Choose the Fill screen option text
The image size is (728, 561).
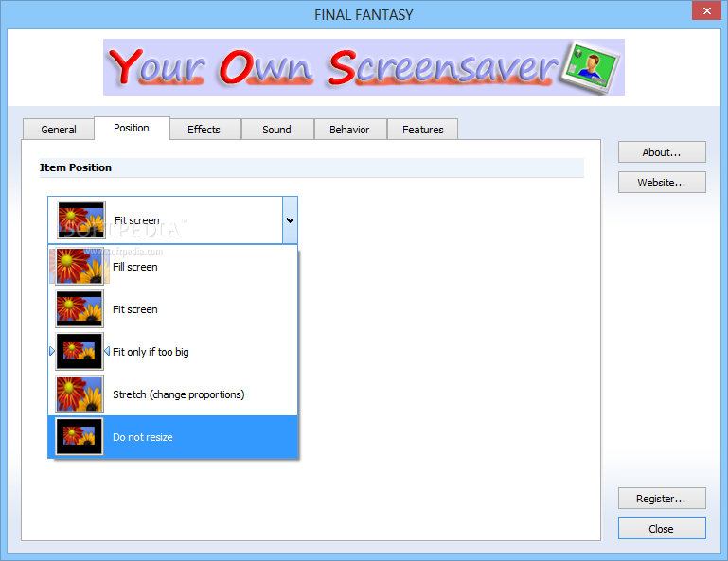pyautogui.click(x=135, y=267)
